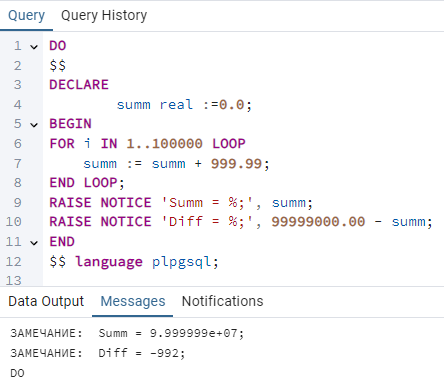This screenshot has height=380, width=444.
Task: Select the Messages tab
Action: pos(133,301)
